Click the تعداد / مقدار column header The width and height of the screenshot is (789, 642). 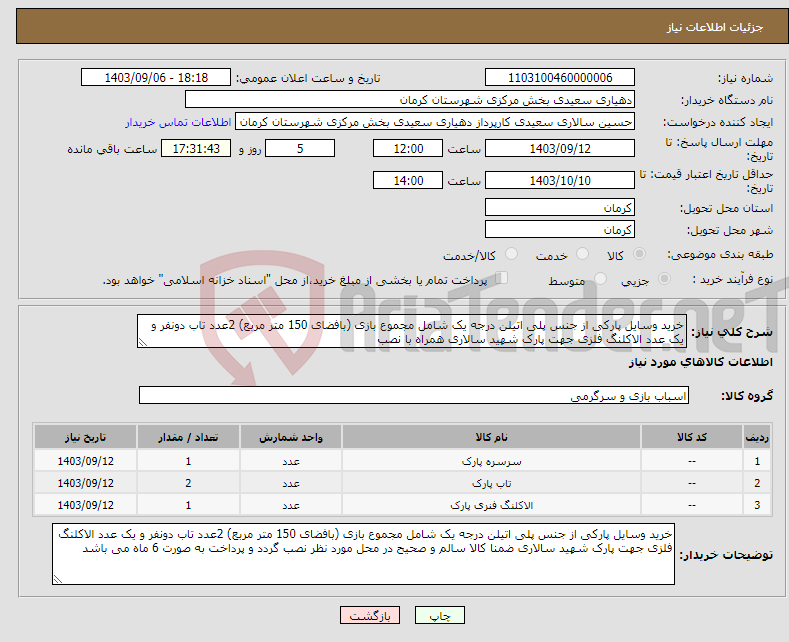(188, 437)
